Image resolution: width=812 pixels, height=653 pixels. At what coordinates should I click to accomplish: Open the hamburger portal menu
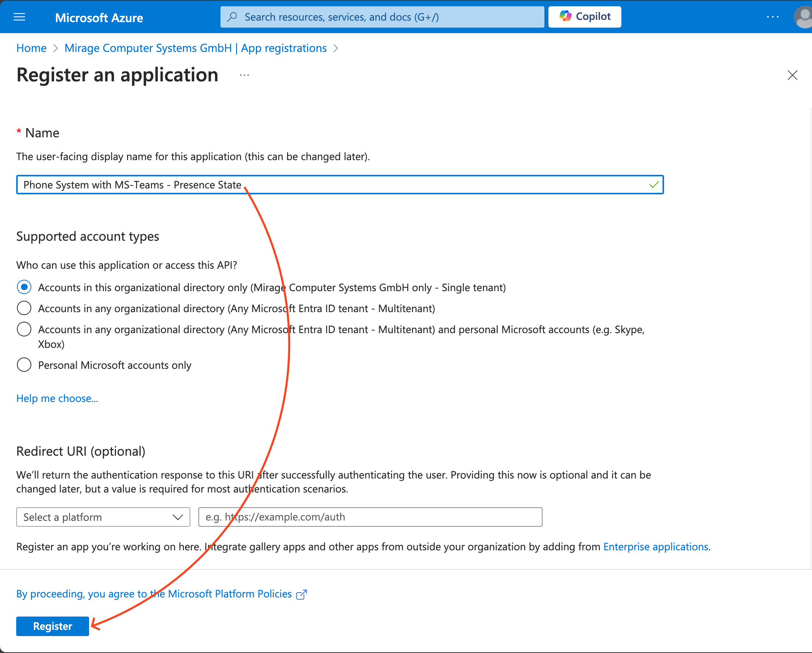19,17
